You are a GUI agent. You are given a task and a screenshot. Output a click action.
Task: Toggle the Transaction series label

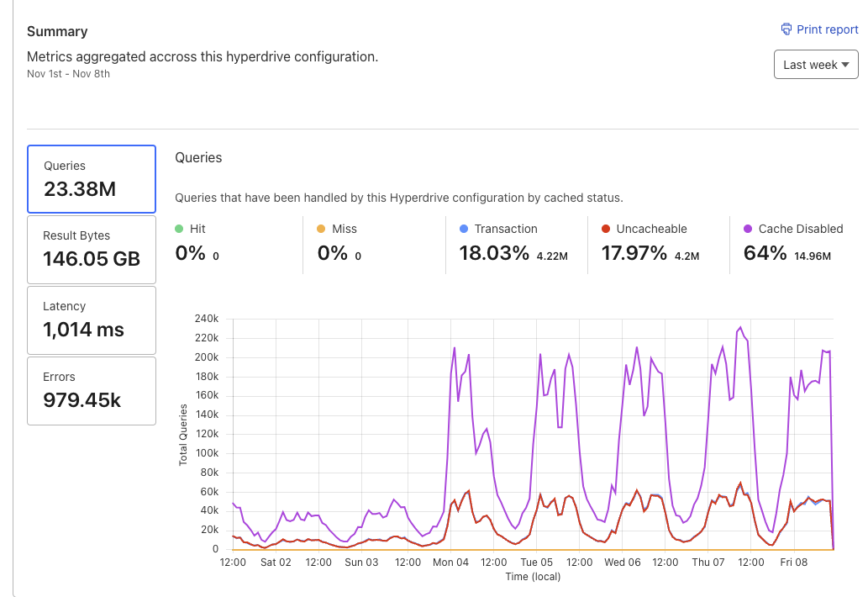506,229
